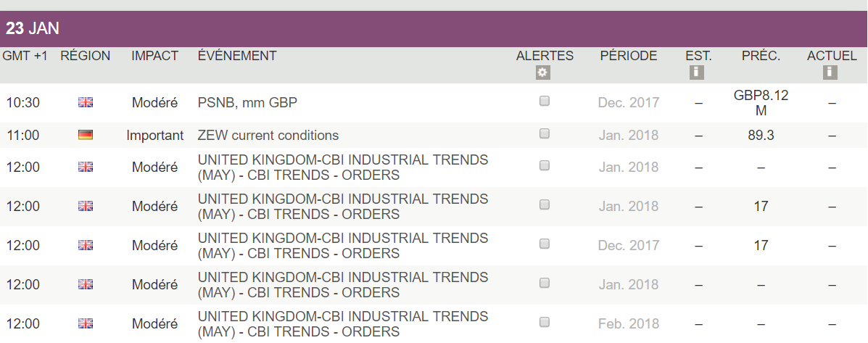Click the ÉVÉNEMENT column header
868x343 pixels.
coord(237,56)
